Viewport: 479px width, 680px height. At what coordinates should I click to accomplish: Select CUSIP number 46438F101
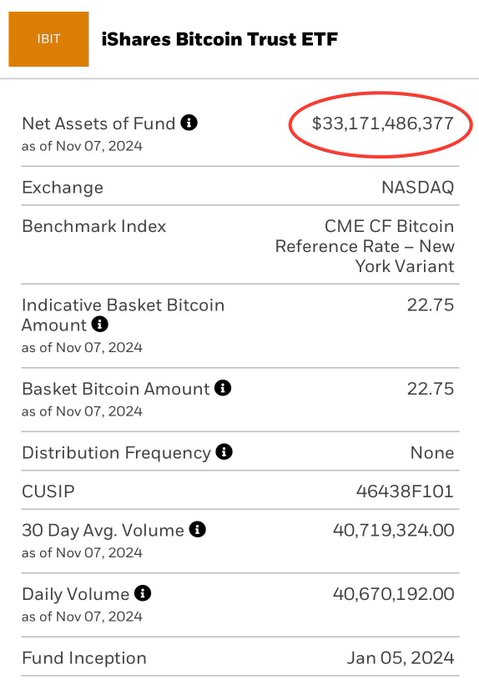click(x=405, y=491)
